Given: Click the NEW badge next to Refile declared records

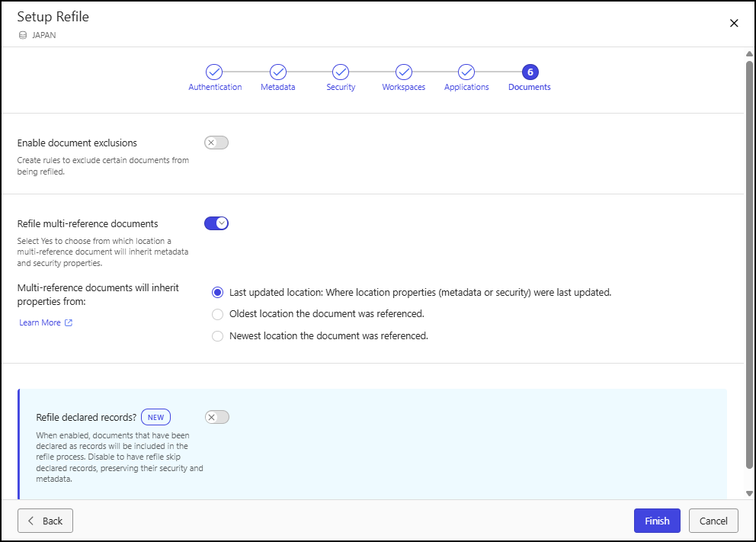Looking at the screenshot, I should (155, 417).
